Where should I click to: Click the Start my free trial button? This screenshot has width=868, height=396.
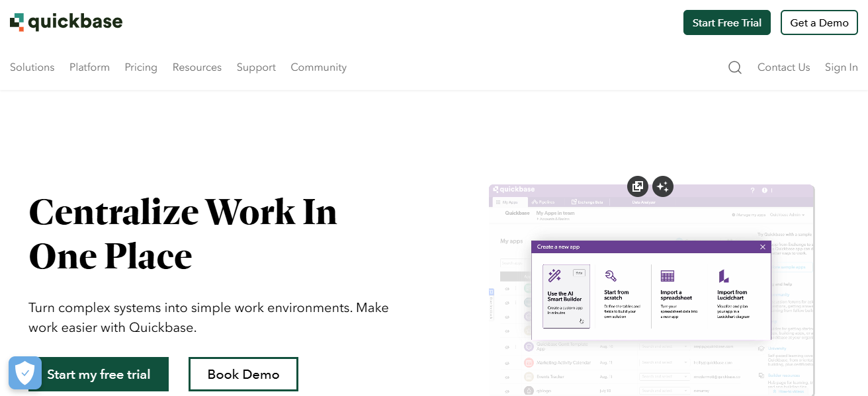(99, 374)
